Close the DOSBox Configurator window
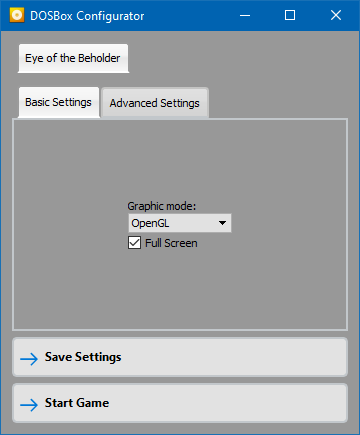 point(336,15)
